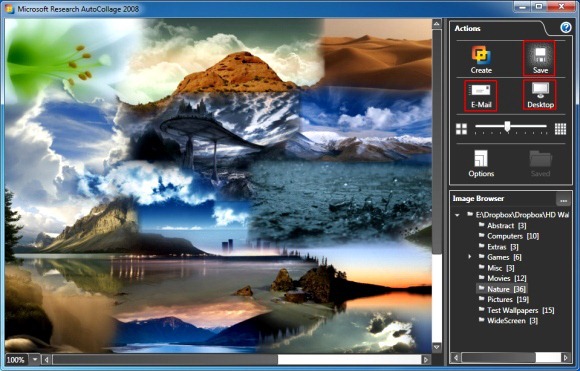Click the Image Browser browse (...) button
The width and height of the screenshot is (580, 371).
coord(563,200)
